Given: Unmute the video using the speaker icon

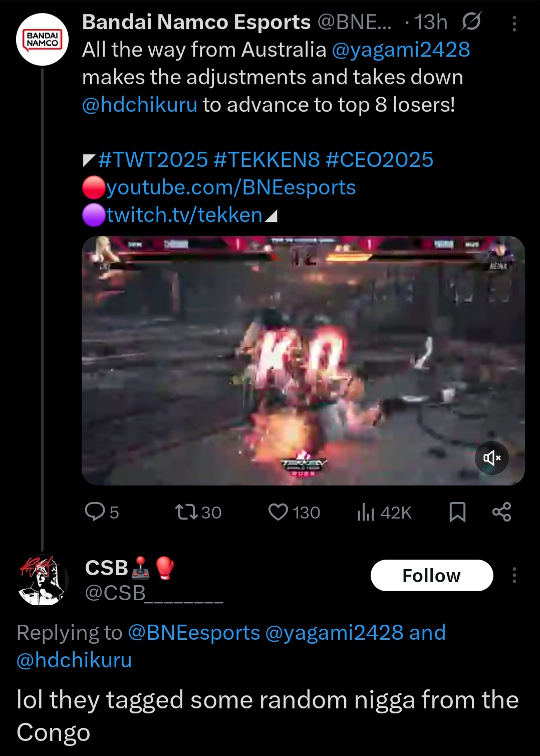Looking at the screenshot, I should pos(491,458).
